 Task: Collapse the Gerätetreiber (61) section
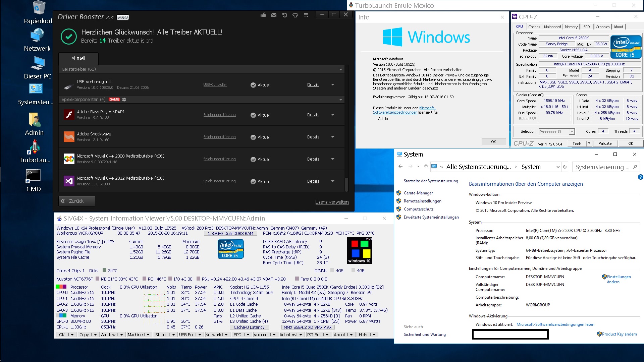click(340, 69)
